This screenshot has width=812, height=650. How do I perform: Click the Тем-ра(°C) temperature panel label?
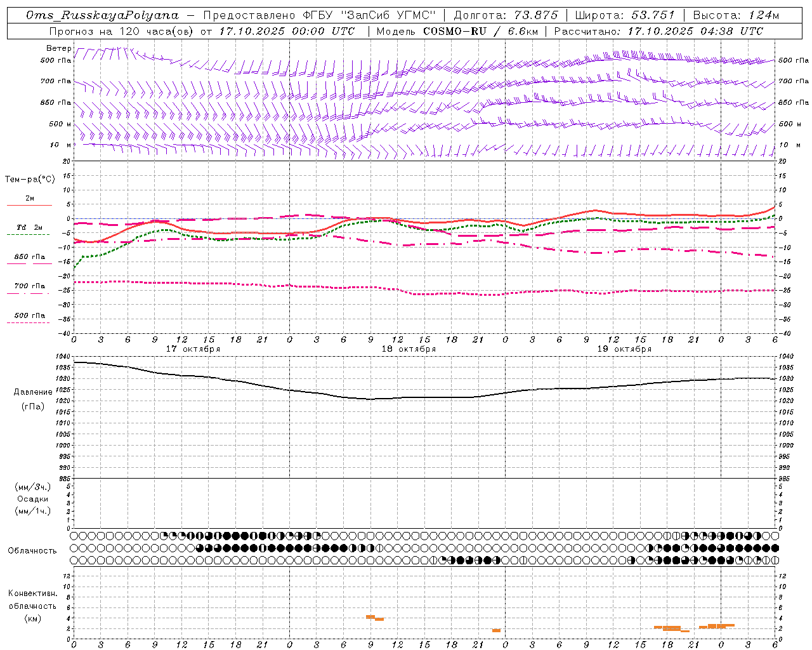point(30,180)
